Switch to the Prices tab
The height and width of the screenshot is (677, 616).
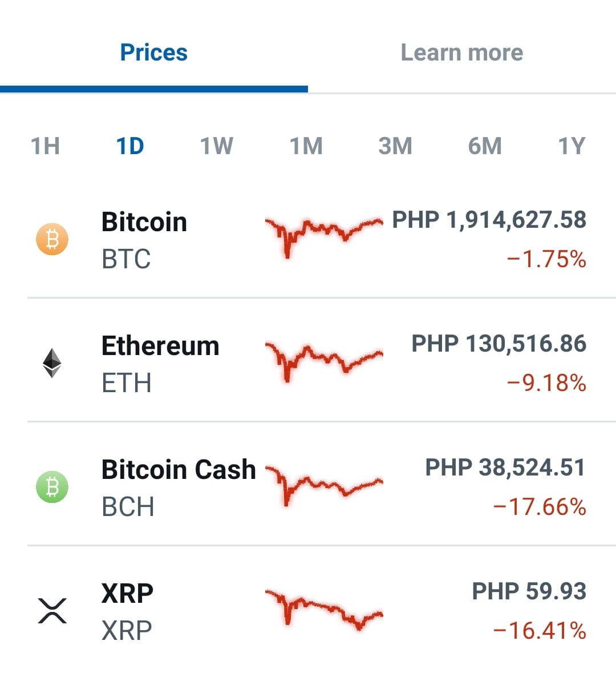coord(154,53)
